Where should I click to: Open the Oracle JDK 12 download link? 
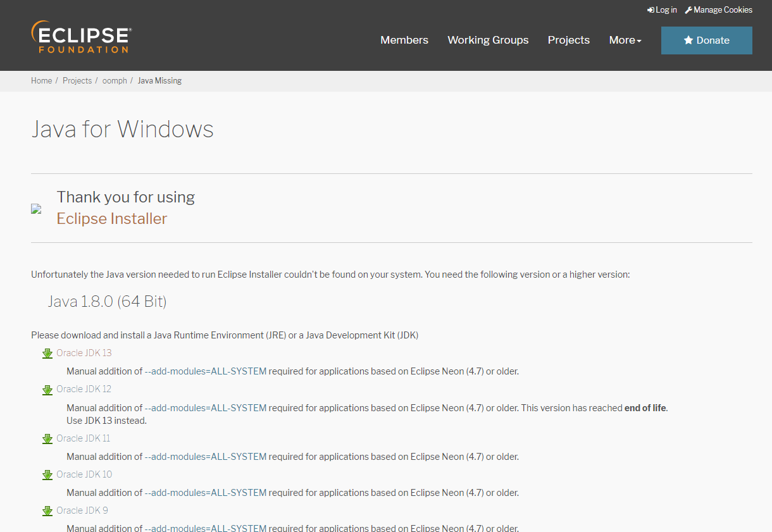click(84, 389)
